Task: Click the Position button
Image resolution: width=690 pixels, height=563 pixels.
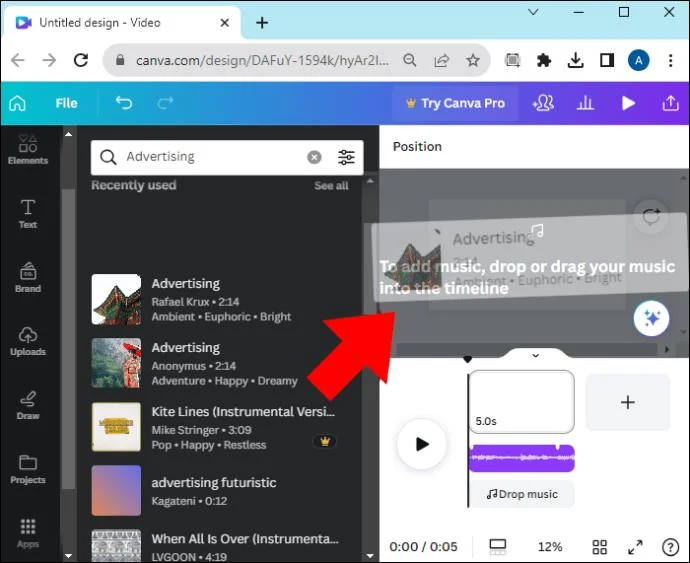Action: [x=417, y=147]
